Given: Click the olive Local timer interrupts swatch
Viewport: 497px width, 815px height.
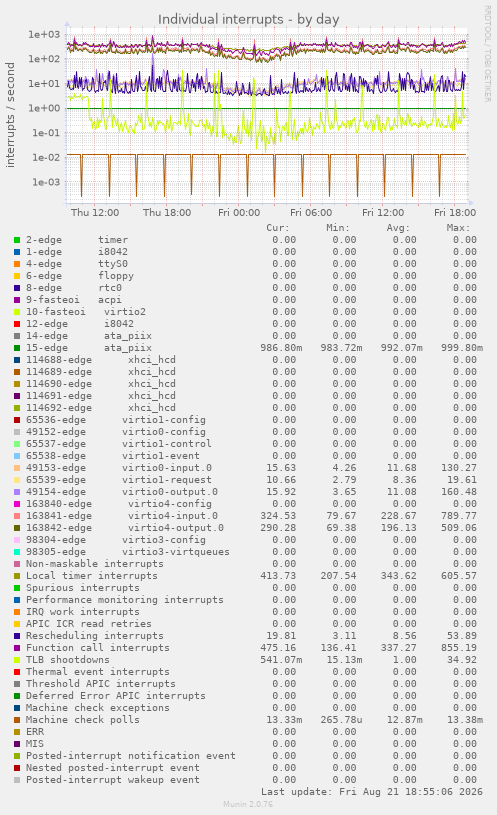Looking at the screenshot, I should point(17,576).
